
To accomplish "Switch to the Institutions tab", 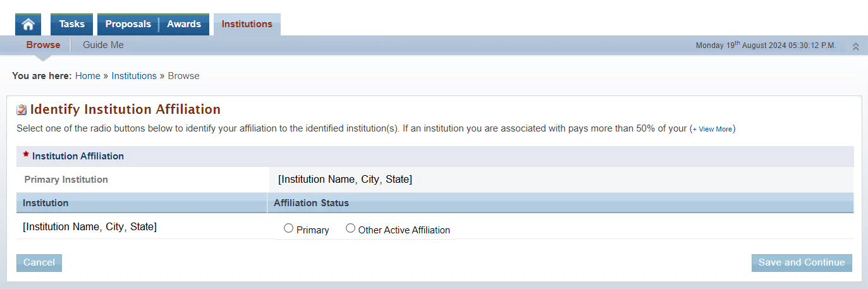I will click(x=247, y=25).
